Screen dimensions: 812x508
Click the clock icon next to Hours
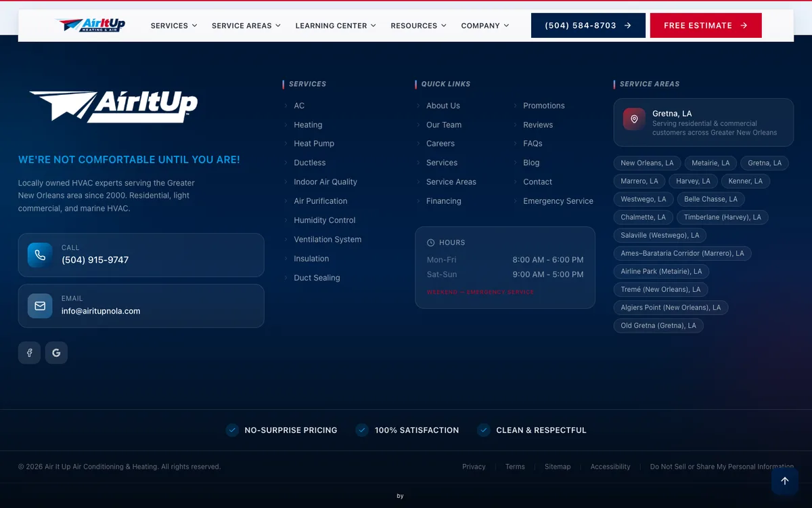(x=431, y=242)
